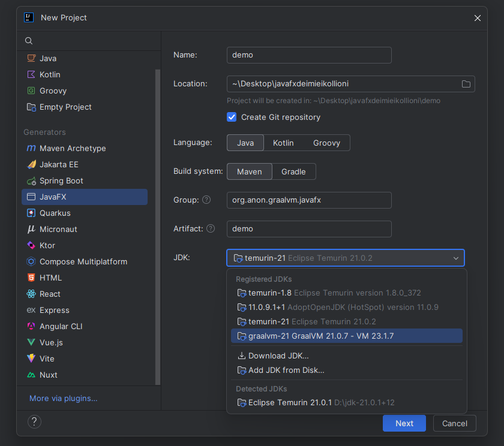504x446 pixels.
Task: Click the Maven Archetype list label
Action: [73, 148]
